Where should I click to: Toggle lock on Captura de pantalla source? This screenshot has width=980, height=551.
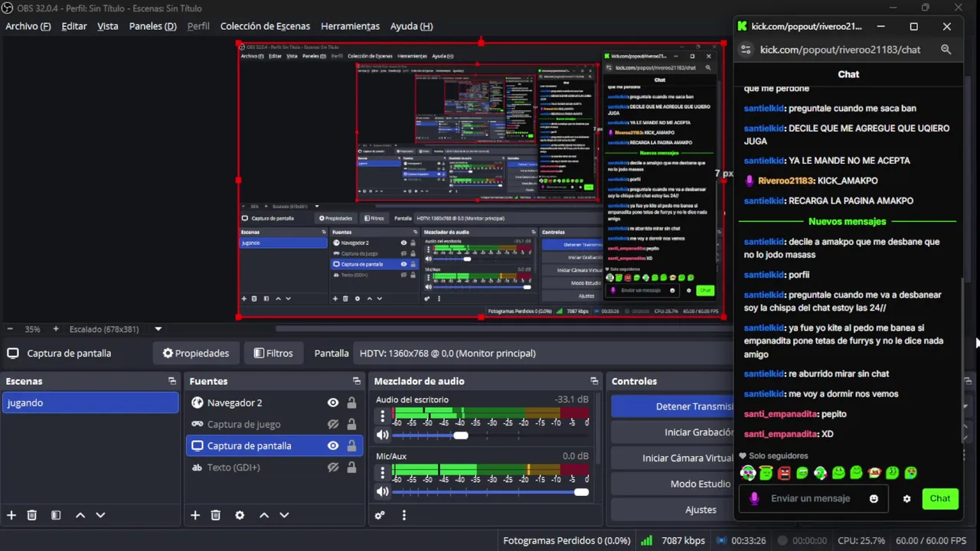351,445
